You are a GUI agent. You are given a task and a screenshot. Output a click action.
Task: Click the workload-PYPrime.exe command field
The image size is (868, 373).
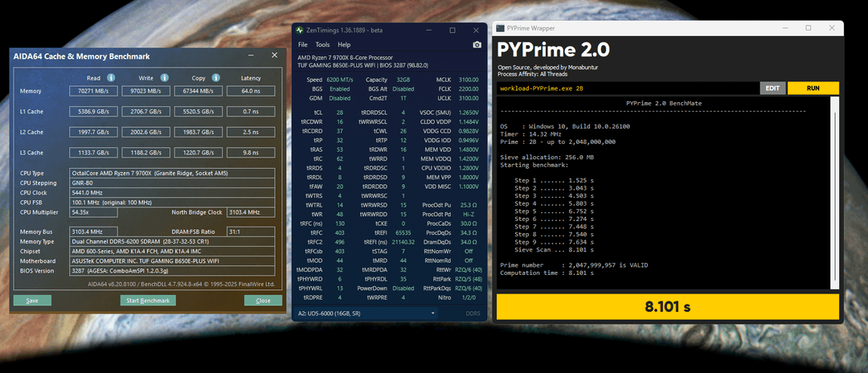(x=627, y=88)
